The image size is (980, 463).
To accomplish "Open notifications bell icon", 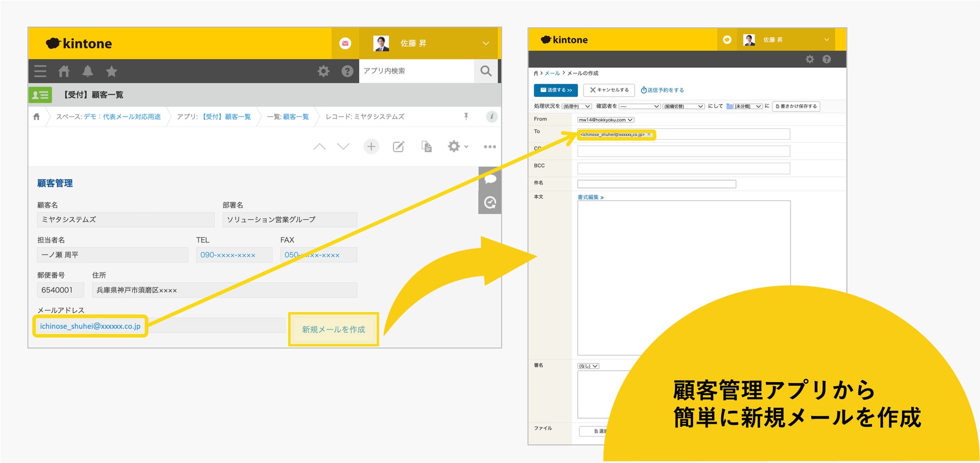I will tap(87, 71).
